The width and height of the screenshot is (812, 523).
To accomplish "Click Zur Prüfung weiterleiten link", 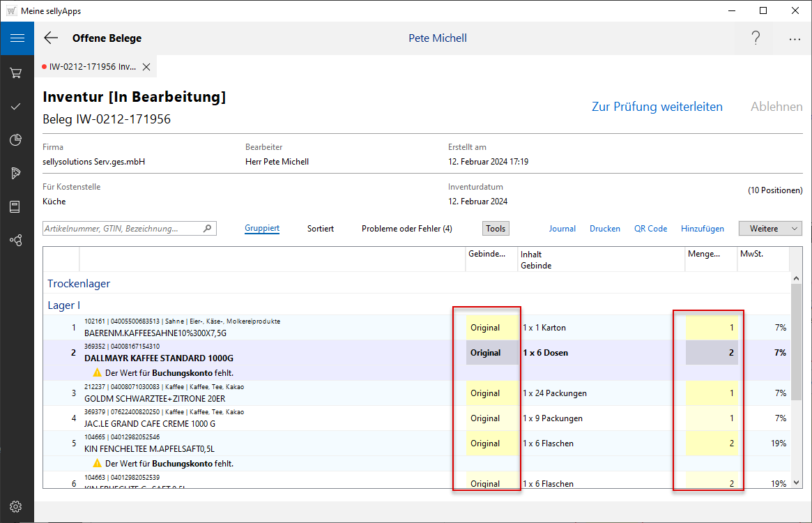I will (x=657, y=107).
